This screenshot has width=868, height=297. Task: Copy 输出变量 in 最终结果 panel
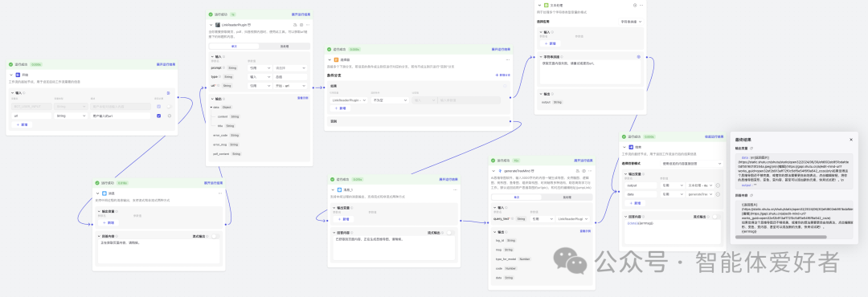click(x=752, y=148)
